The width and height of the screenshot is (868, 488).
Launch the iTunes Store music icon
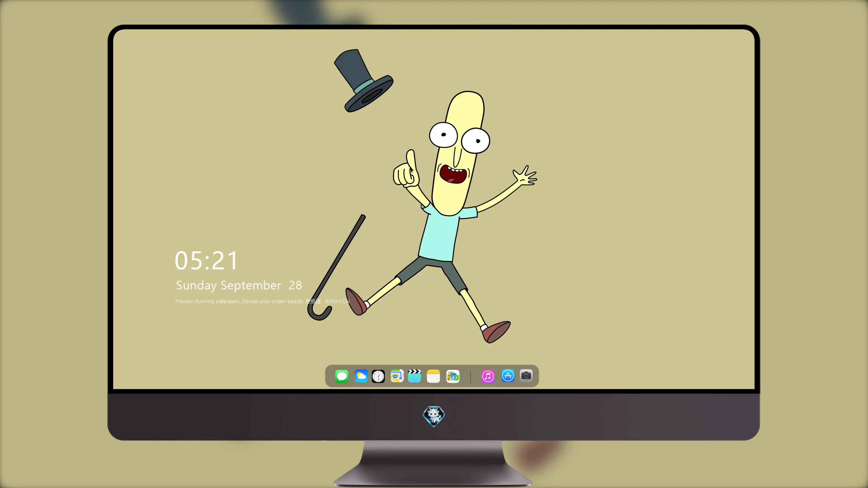[x=488, y=376]
